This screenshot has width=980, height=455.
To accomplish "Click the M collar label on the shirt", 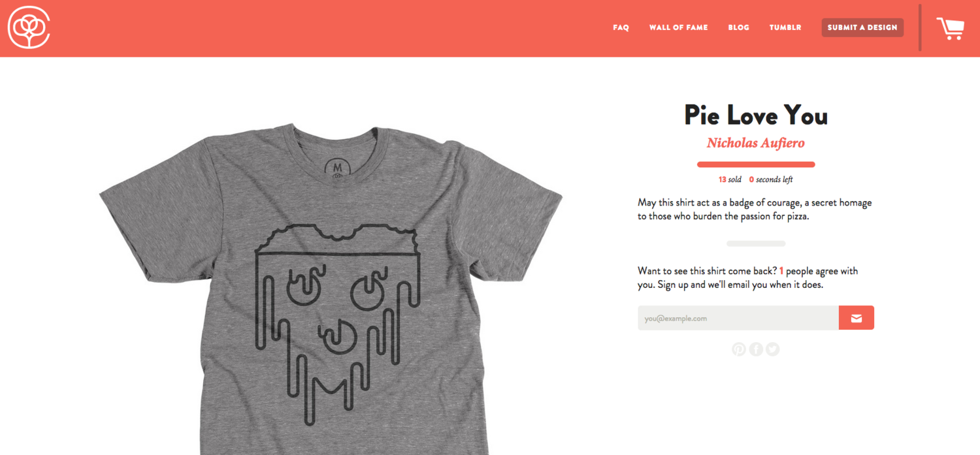I will click(x=338, y=167).
